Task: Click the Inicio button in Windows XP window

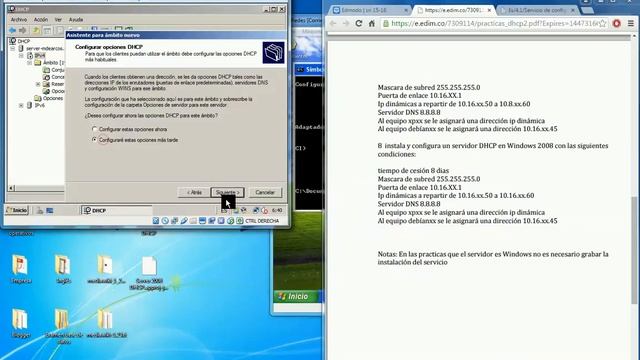Action: (x=297, y=296)
